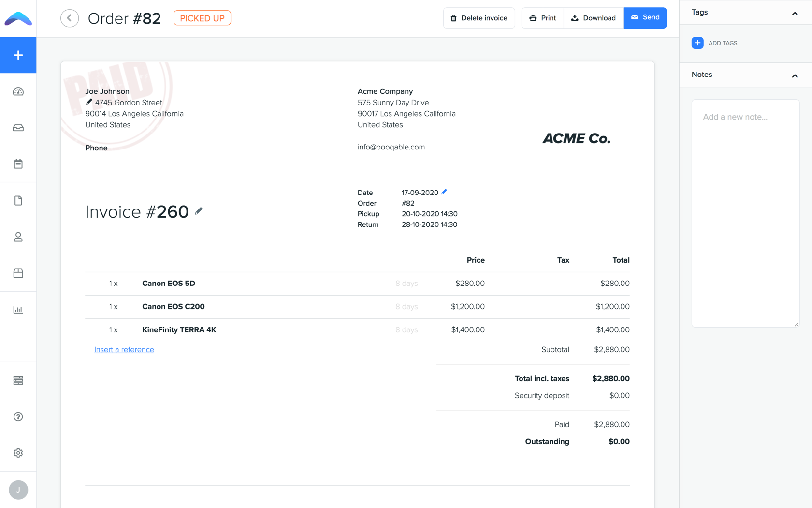Open the Help question mark icon
Viewport: 812px width, 508px height.
(x=18, y=417)
